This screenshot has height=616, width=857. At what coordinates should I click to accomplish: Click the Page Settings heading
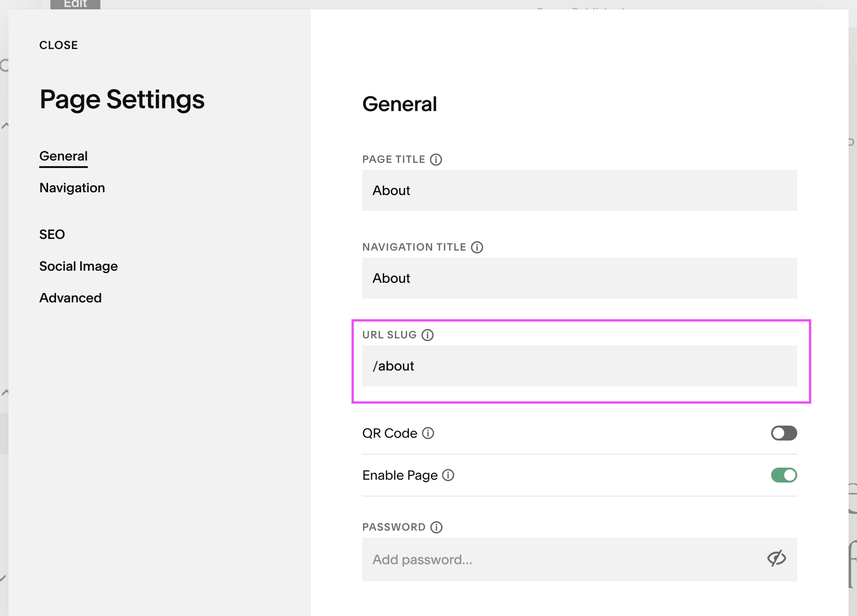pyautogui.click(x=122, y=100)
